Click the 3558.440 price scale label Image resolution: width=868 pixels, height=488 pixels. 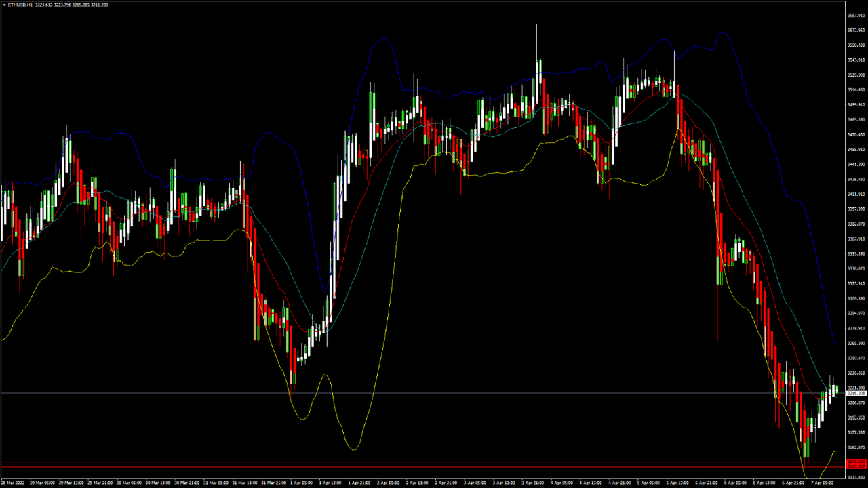856,45
